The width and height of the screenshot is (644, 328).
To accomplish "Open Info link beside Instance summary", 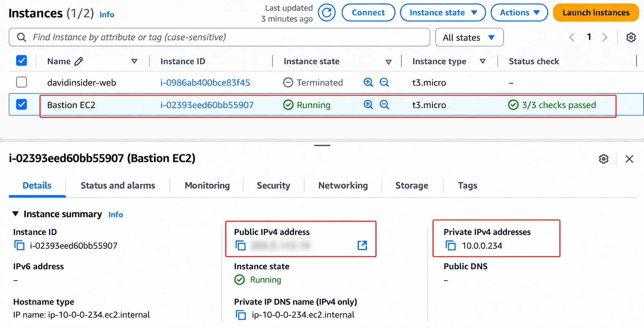I will (x=116, y=215).
